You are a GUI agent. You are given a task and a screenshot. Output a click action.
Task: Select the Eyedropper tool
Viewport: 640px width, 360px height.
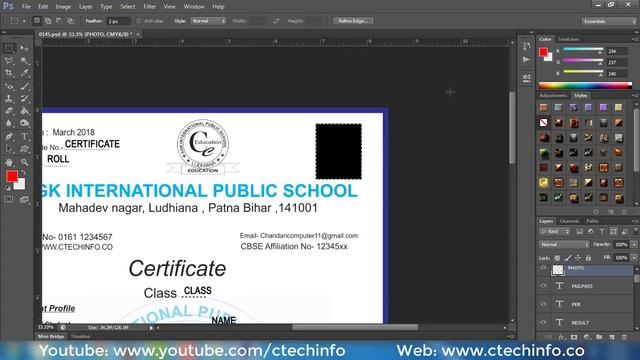[24, 73]
